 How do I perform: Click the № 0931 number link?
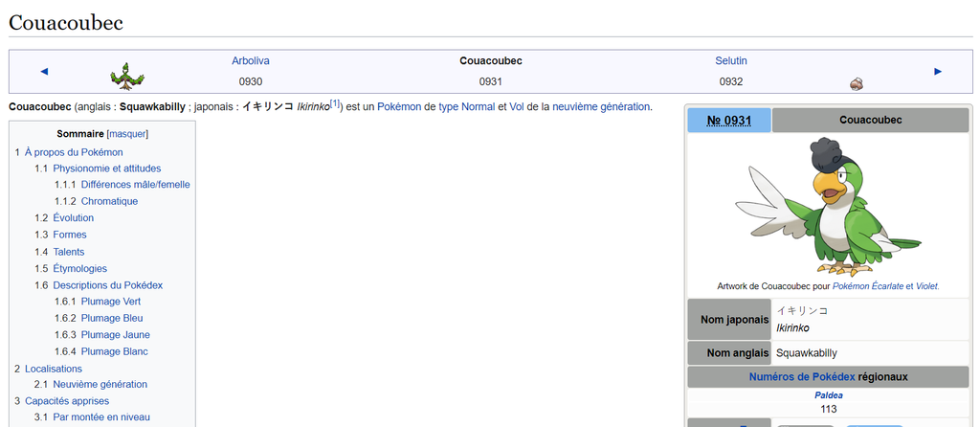tap(729, 120)
